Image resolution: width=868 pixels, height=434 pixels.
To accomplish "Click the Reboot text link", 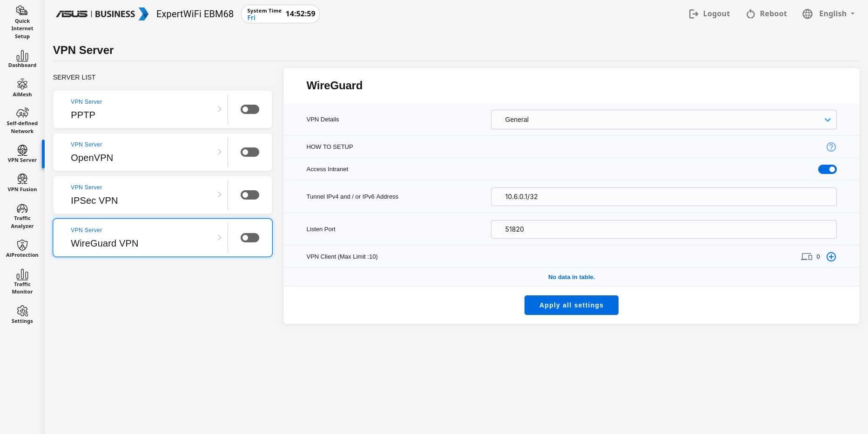I will coord(773,14).
